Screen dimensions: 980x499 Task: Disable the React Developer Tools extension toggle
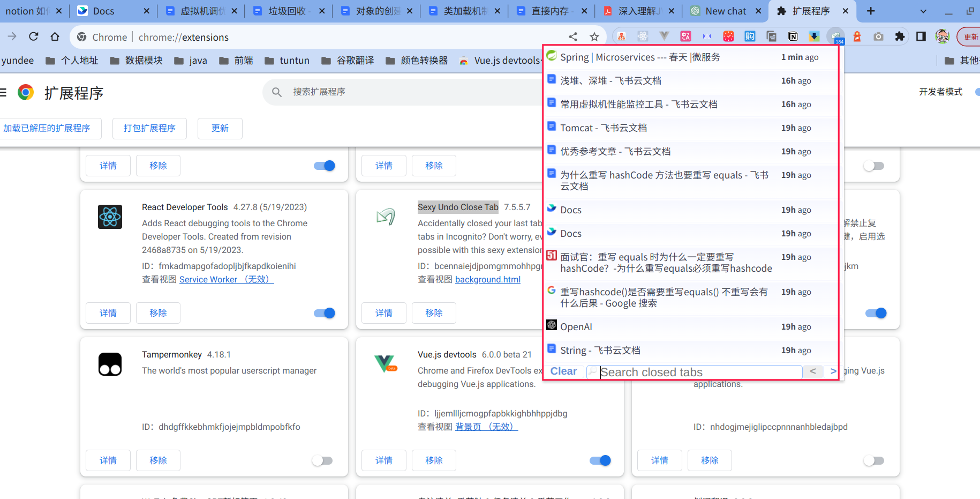pos(325,313)
